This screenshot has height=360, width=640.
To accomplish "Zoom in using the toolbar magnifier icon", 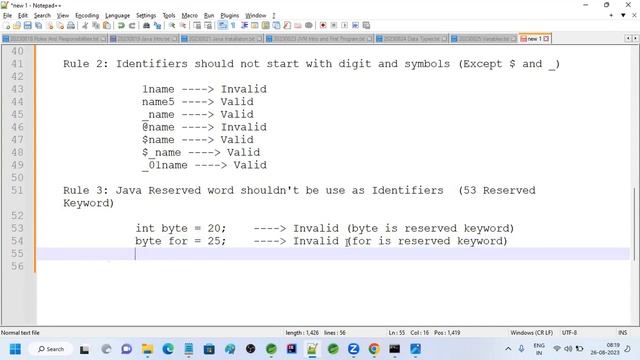I will pyautogui.click(x=172, y=25).
